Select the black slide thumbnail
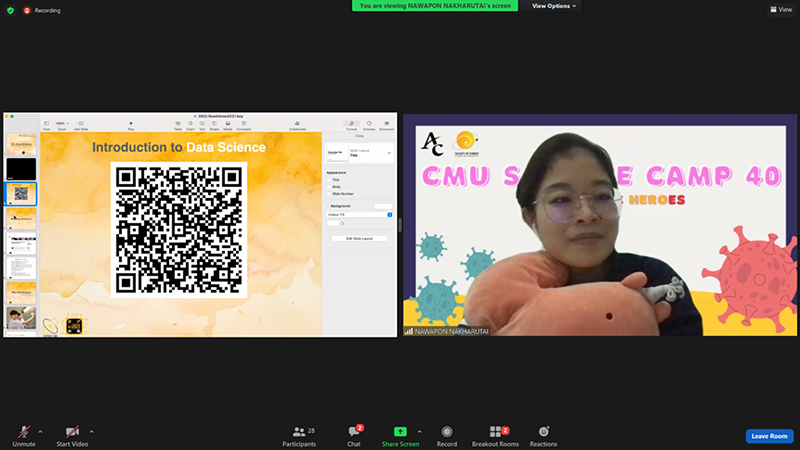 click(21, 169)
